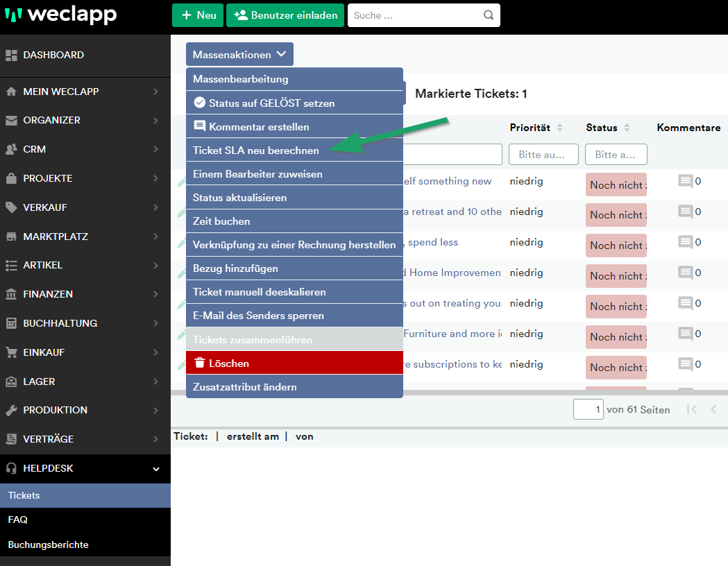The width and height of the screenshot is (728, 566).
Task: Expand the Verkauf submenu chevron
Action: click(x=156, y=207)
